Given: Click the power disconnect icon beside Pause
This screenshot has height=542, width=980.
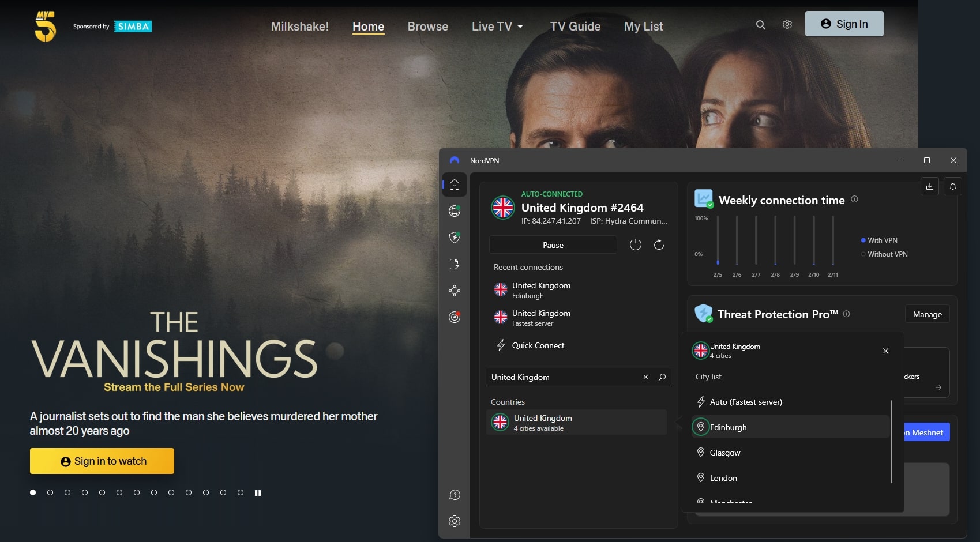Looking at the screenshot, I should pos(636,244).
